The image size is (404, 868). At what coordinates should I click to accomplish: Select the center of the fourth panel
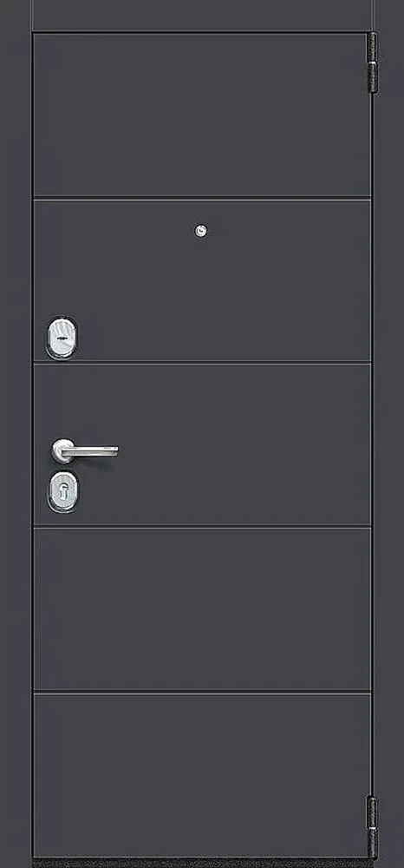click(202, 609)
